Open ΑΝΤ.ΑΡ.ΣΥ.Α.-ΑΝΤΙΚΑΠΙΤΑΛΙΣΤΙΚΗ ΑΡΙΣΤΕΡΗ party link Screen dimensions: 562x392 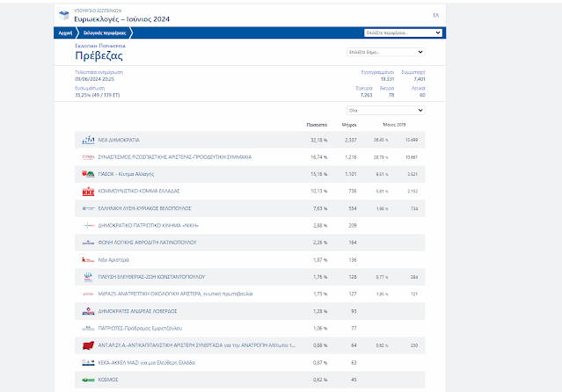pyautogui.click(x=197, y=345)
